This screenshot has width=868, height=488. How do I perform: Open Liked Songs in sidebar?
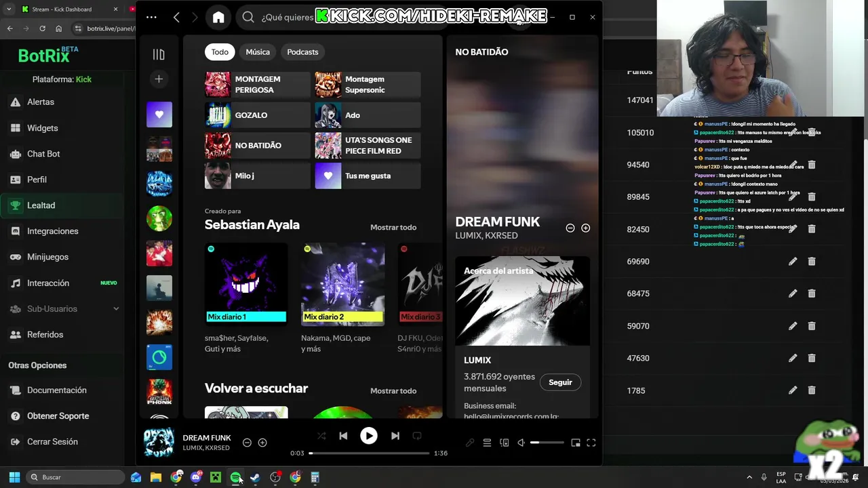159,115
